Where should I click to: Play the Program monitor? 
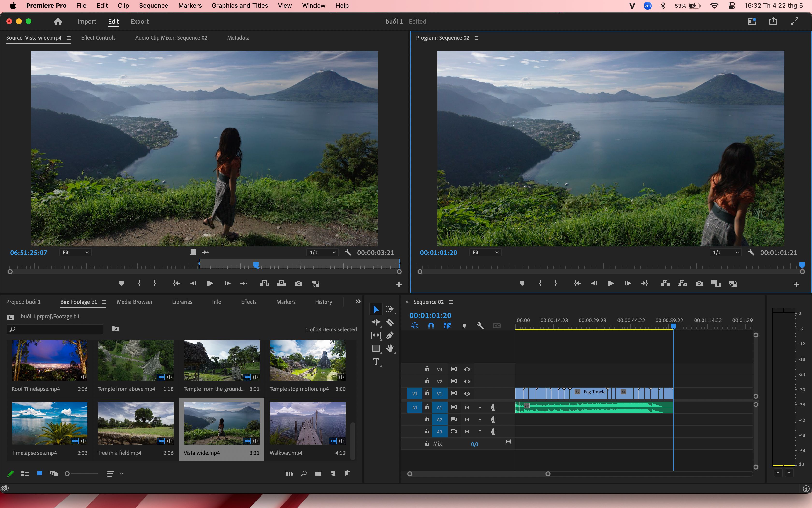click(610, 284)
